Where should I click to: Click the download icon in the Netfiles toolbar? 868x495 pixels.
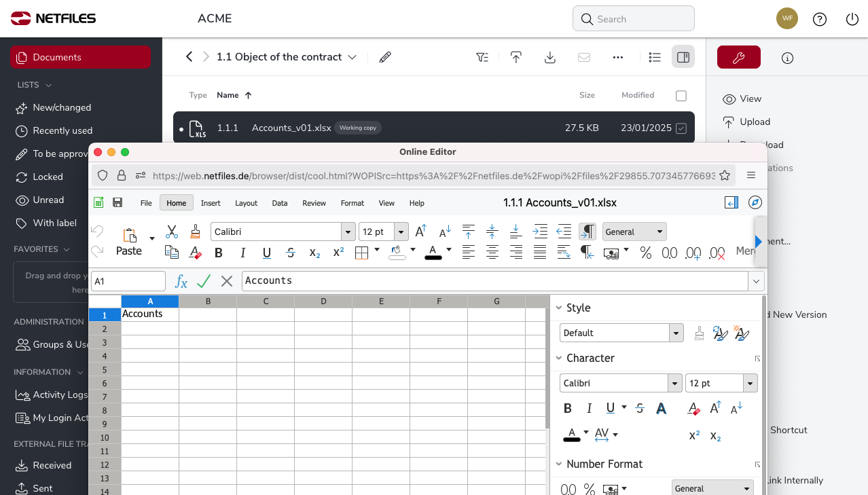[550, 57]
